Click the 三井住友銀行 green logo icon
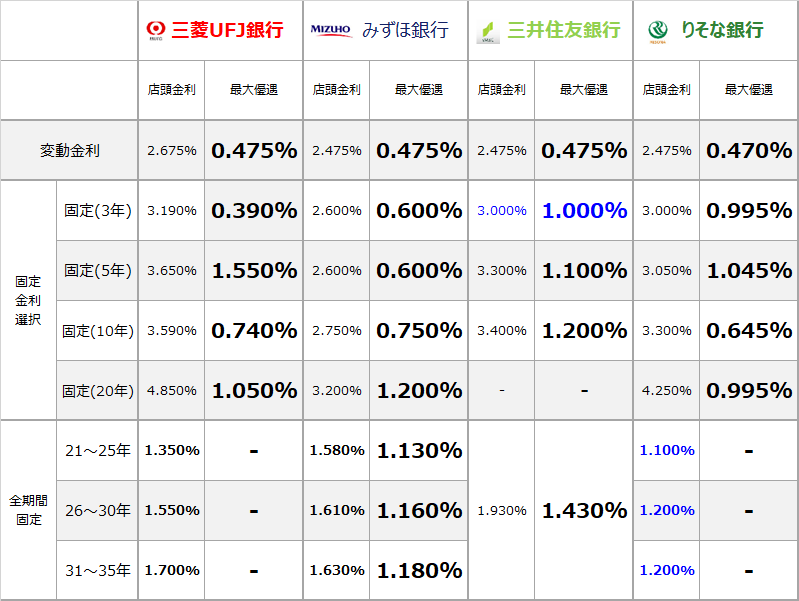Screen dimensions: 799x601 pos(488,32)
